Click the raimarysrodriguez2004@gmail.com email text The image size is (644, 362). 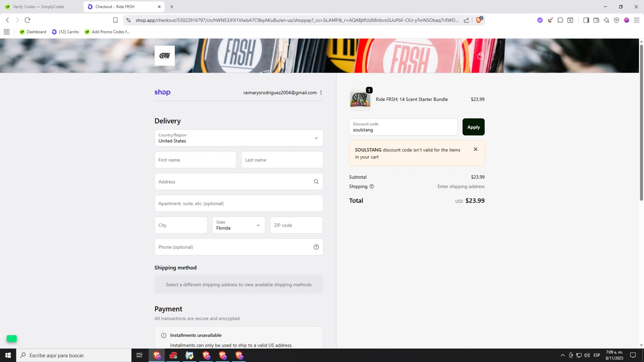pos(280,93)
